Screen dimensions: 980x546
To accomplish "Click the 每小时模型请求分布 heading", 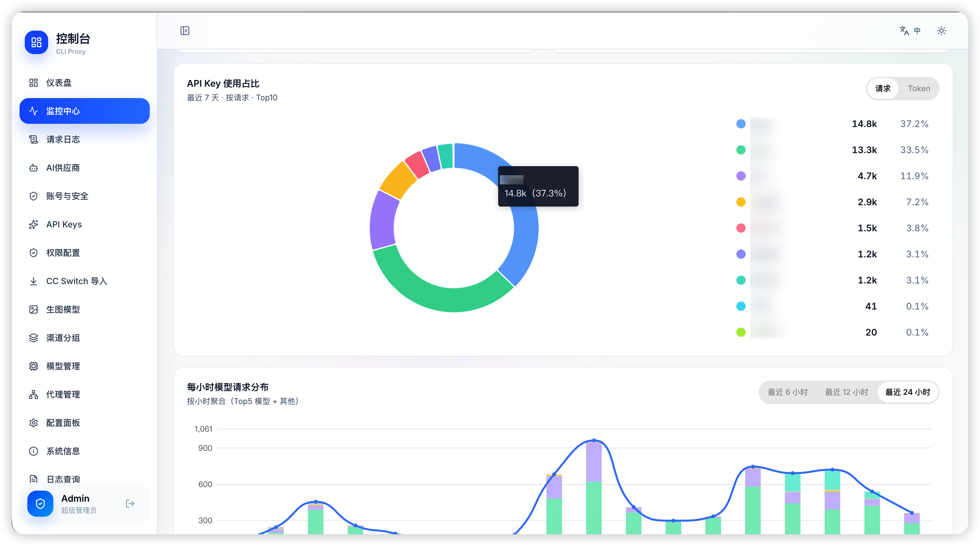I will click(228, 387).
